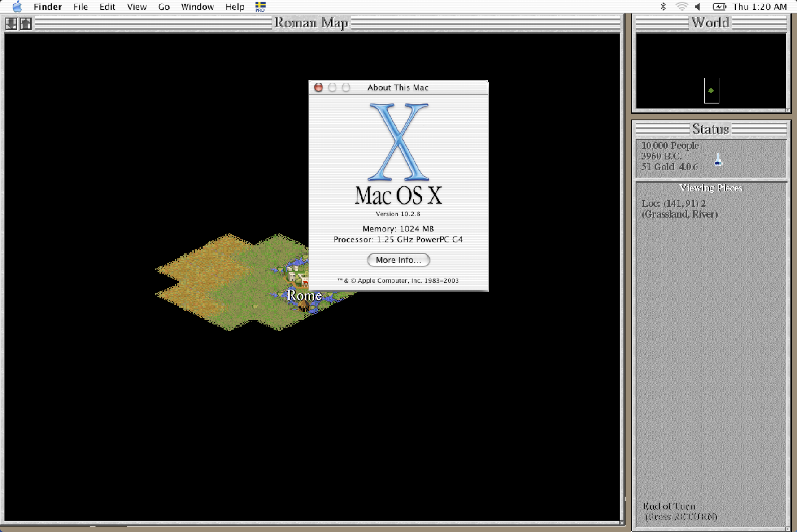The width and height of the screenshot is (797, 532).
Task: Open the Go menu
Action: tap(164, 7)
